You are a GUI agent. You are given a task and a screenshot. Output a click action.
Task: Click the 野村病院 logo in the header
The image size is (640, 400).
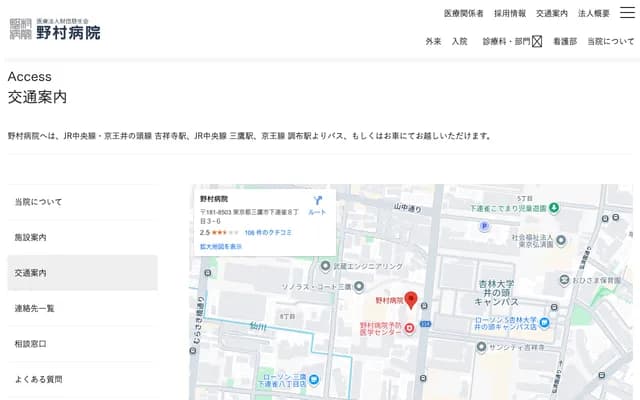tap(55, 28)
